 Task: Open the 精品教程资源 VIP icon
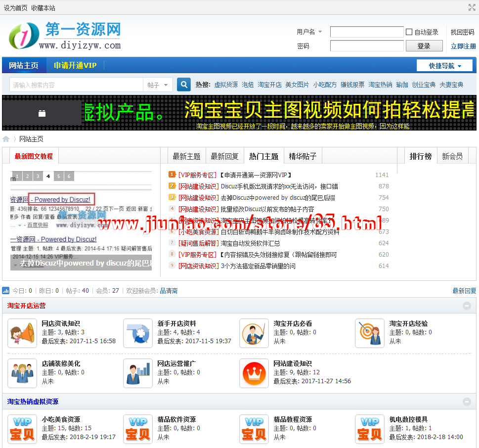(x=254, y=429)
